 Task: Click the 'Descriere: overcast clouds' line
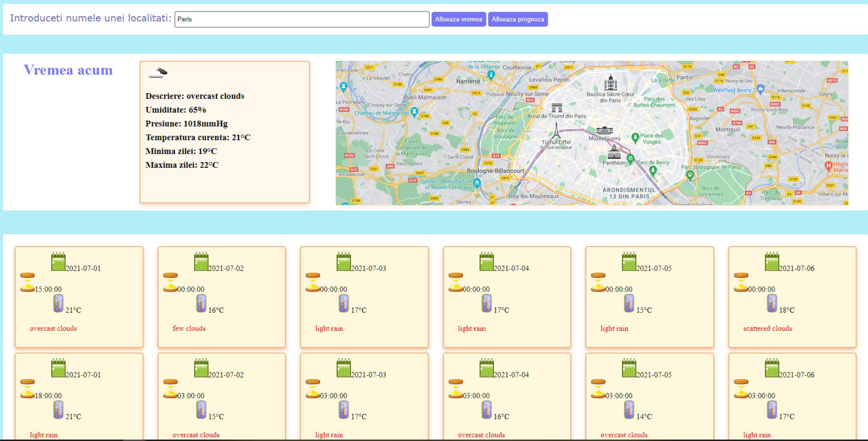click(x=195, y=96)
